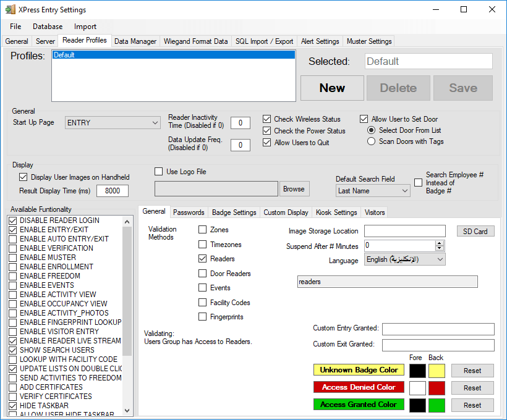
Task: Open the Database menu
Action: 48,27
